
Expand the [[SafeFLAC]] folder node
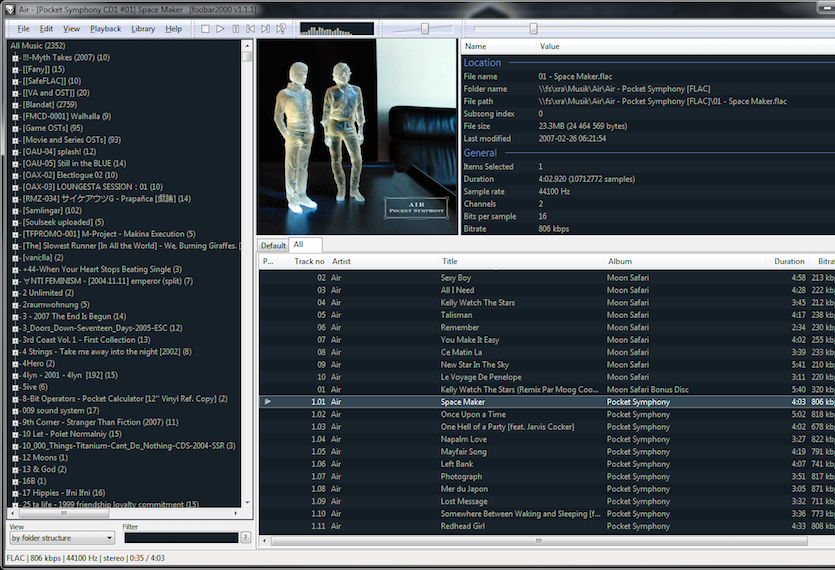tap(15, 82)
